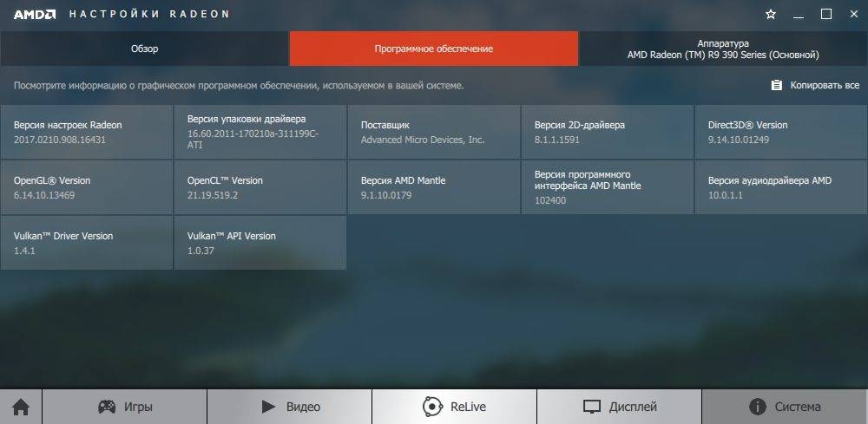The width and height of the screenshot is (868, 424).
Task: Close the Radeon Settings window
Action: click(854, 15)
